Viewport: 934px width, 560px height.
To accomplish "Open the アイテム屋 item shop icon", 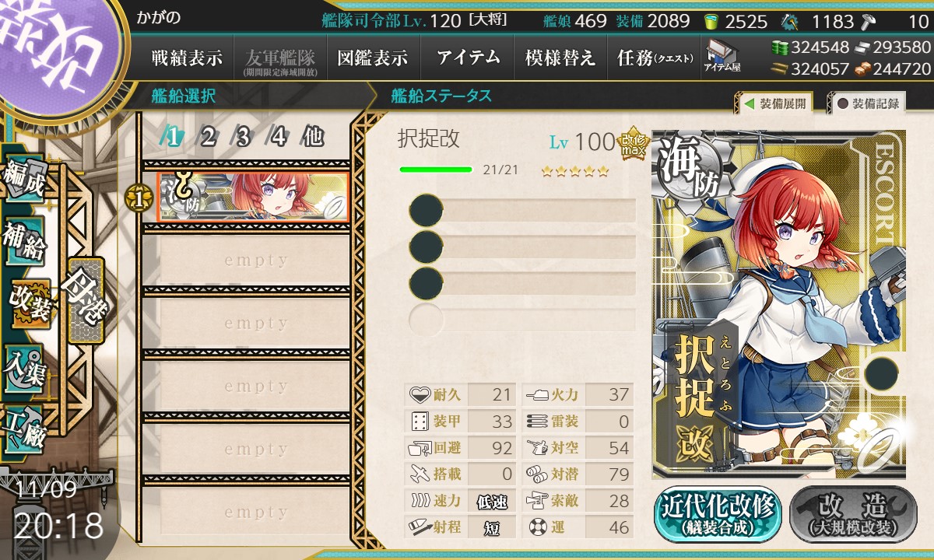I will point(722,56).
